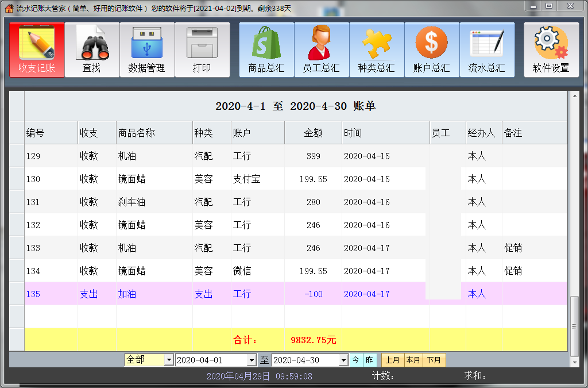Viewport: 588px width, 388px height.
Task: Click the 昨 yesterday button
Action: pyautogui.click(x=370, y=360)
